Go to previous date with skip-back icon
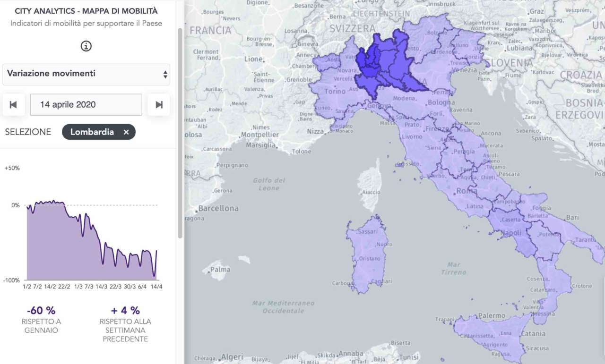 click(x=13, y=105)
